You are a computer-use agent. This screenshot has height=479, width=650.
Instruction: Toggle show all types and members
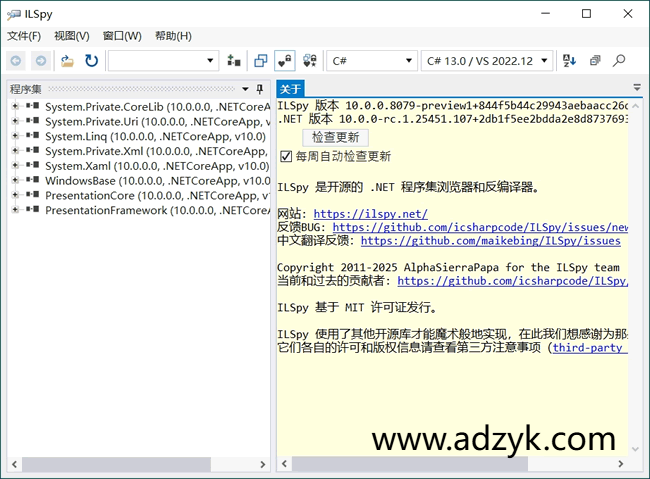tap(310, 61)
